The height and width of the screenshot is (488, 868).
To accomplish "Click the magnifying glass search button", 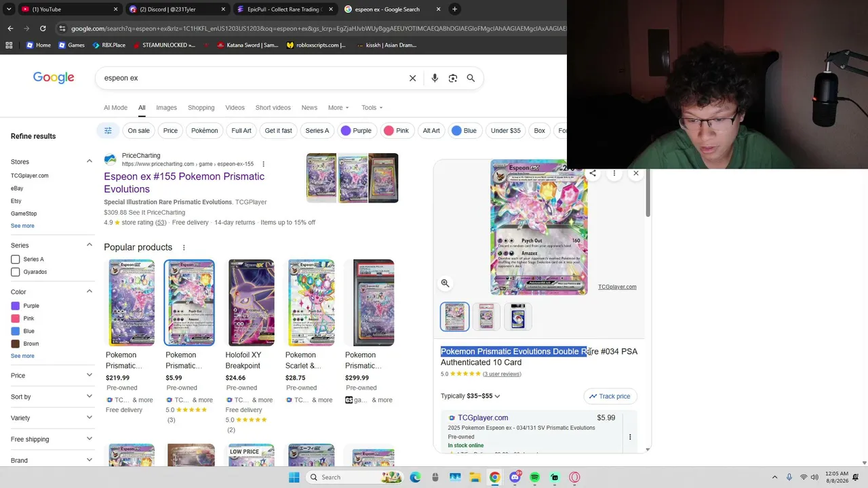I will [x=471, y=78].
